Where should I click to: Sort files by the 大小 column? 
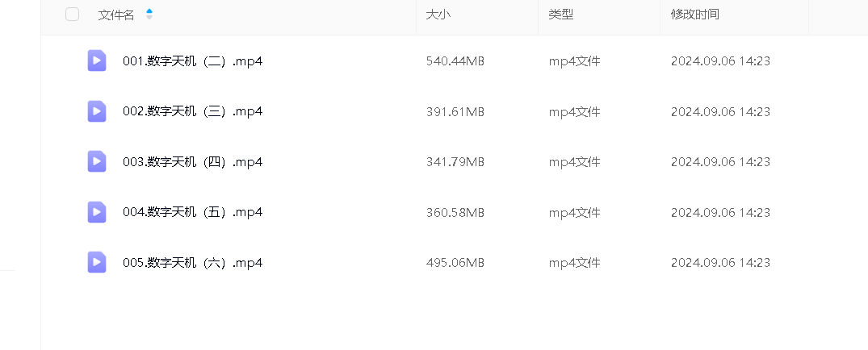(x=438, y=15)
